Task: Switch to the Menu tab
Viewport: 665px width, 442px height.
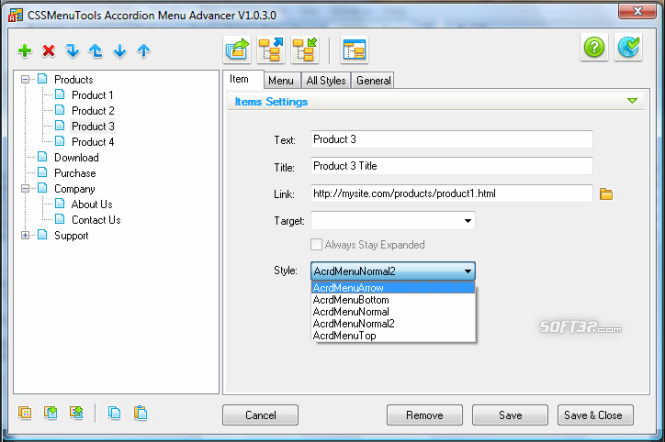Action: point(282,81)
